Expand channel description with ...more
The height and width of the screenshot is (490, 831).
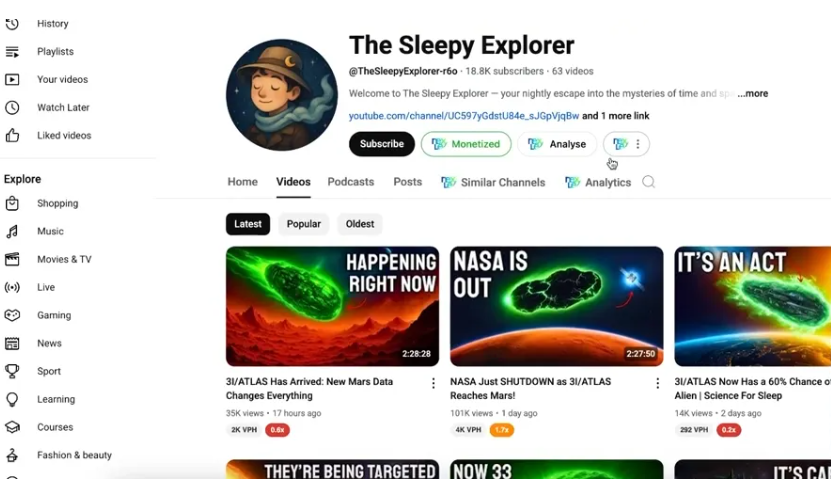point(753,94)
